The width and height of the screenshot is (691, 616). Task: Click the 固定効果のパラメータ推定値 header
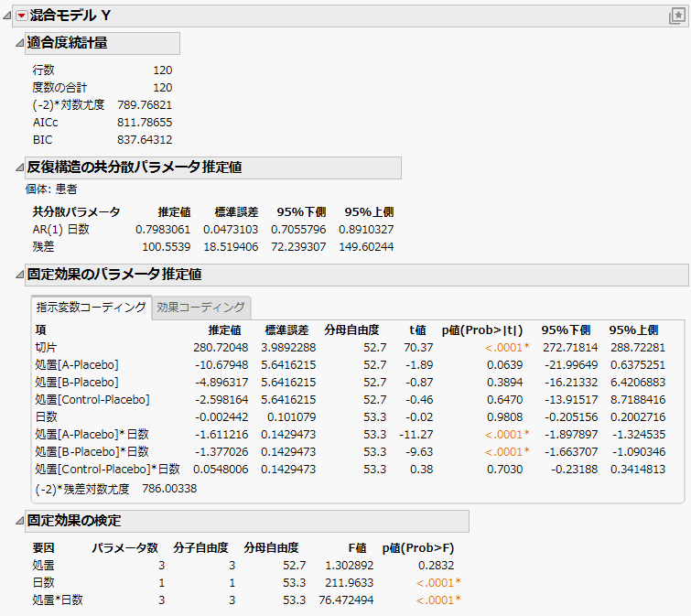click(357, 275)
